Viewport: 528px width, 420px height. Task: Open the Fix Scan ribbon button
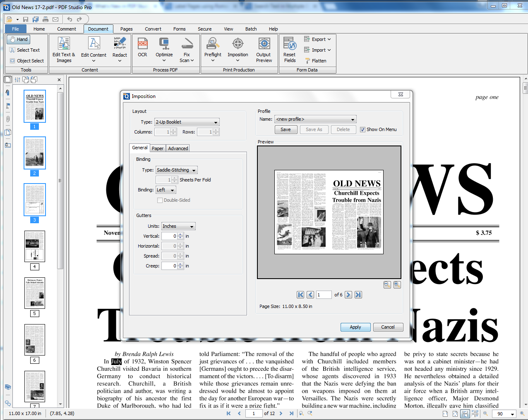click(187, 50)
